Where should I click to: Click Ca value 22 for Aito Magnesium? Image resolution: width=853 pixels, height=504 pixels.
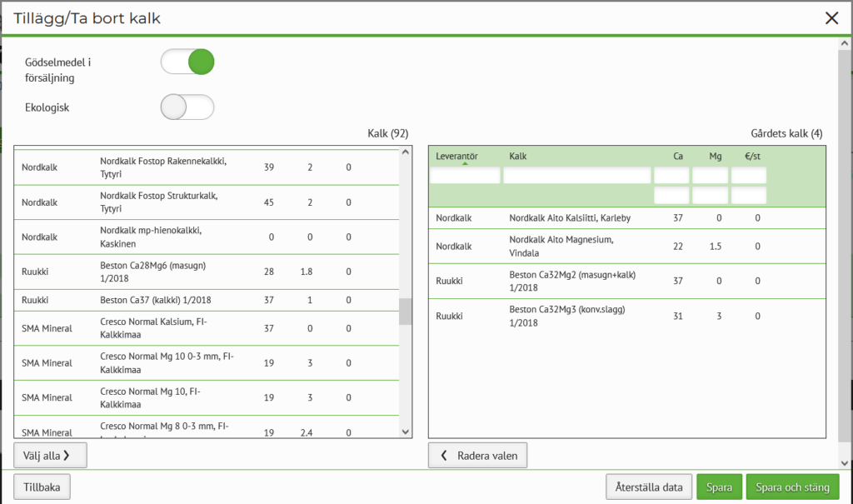click(x=678, y=247)
